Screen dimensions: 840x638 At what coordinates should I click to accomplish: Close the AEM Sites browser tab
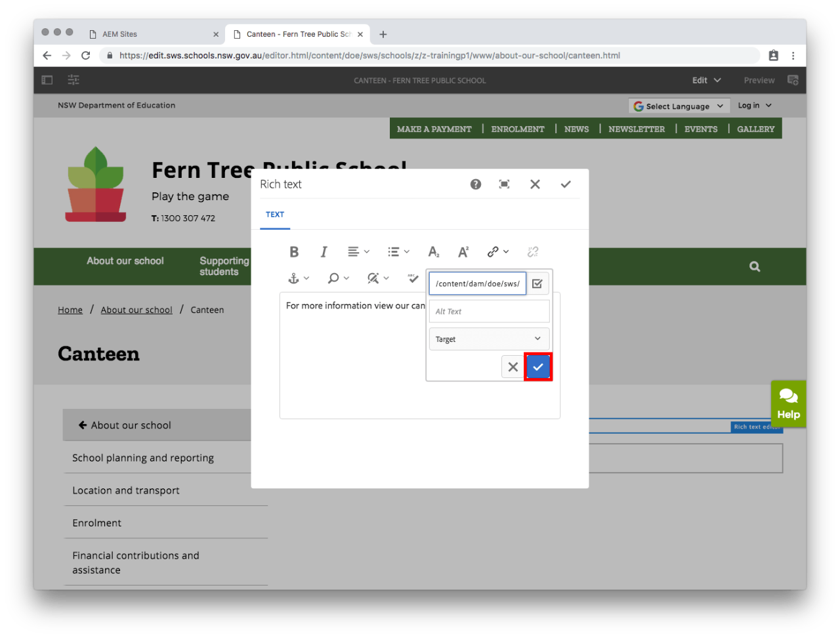tap(216, 34)
